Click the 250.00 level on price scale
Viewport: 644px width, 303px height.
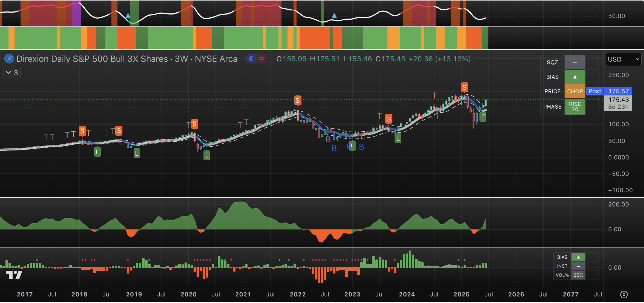tap(618, 75)
